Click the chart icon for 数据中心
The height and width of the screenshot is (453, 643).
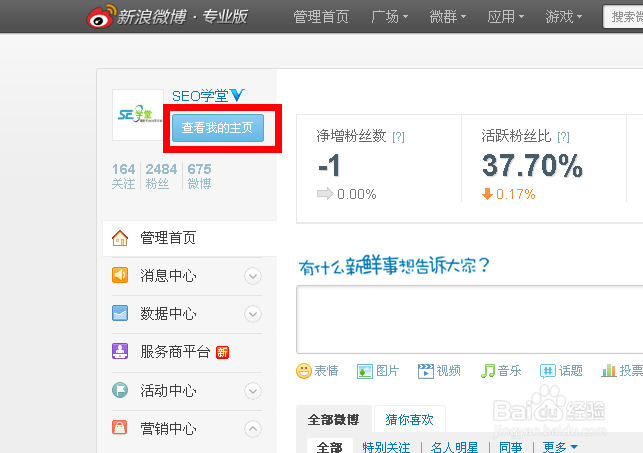tap(120, 313)
